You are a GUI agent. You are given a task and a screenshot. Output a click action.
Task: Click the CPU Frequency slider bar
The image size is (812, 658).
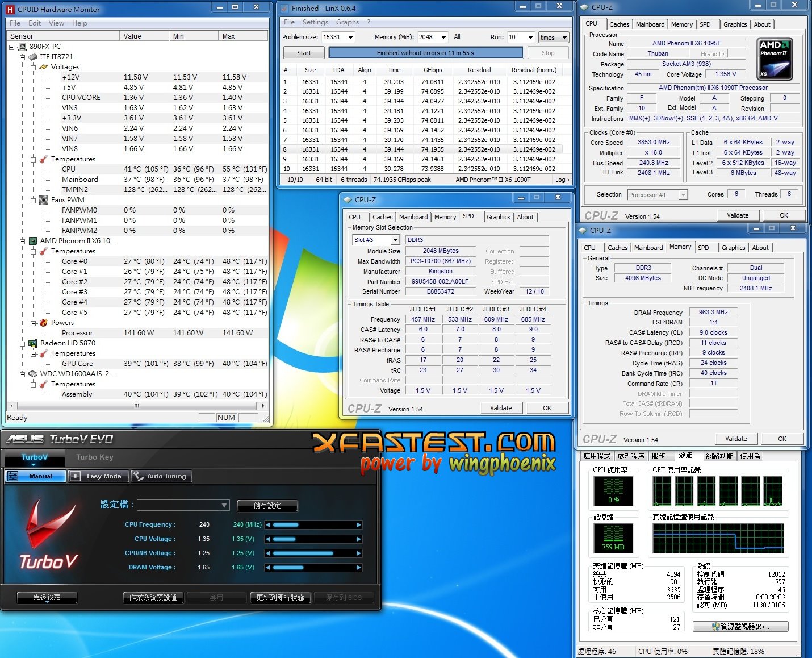[313, 525]
